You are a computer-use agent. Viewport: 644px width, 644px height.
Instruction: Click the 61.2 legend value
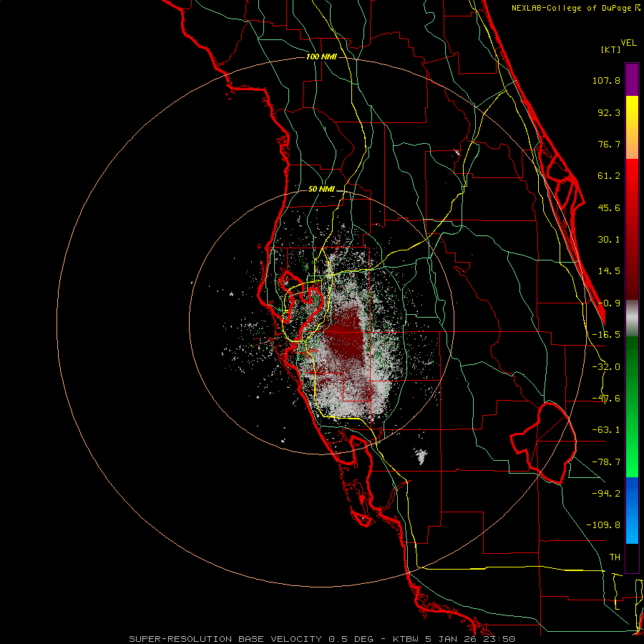point(609,176)
